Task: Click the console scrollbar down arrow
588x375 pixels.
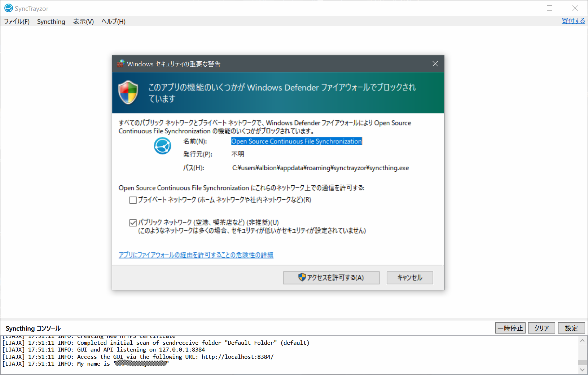Action: [x=582, y=369]
